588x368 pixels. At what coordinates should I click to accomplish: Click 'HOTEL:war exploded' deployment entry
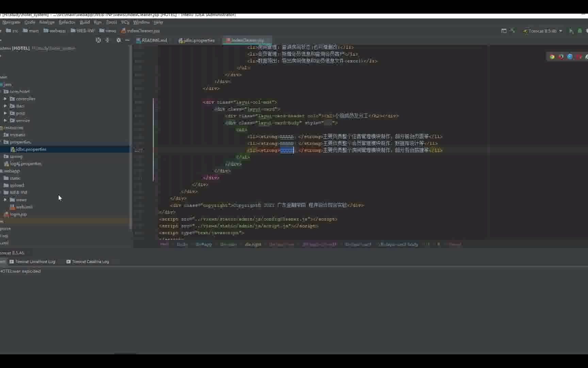point(20,271)
